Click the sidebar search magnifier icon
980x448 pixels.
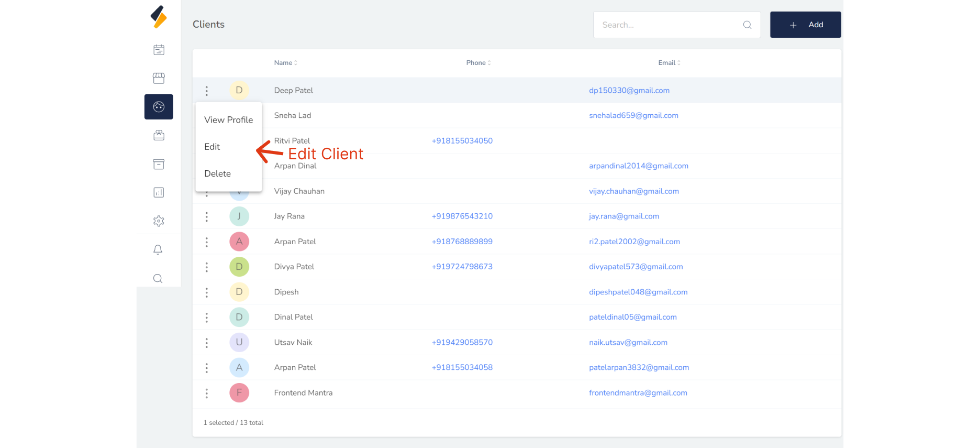click(x=158, y=278)
